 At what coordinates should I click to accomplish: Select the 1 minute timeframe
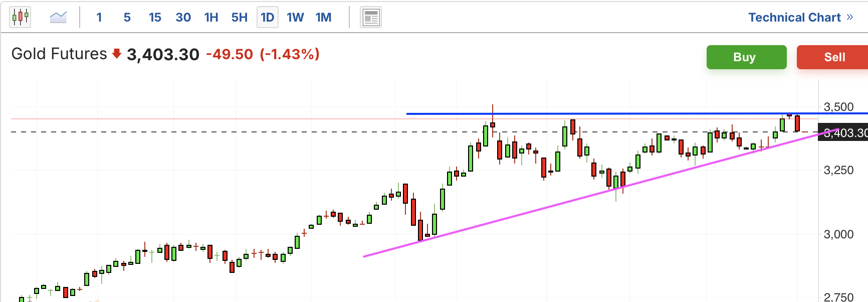99,18
